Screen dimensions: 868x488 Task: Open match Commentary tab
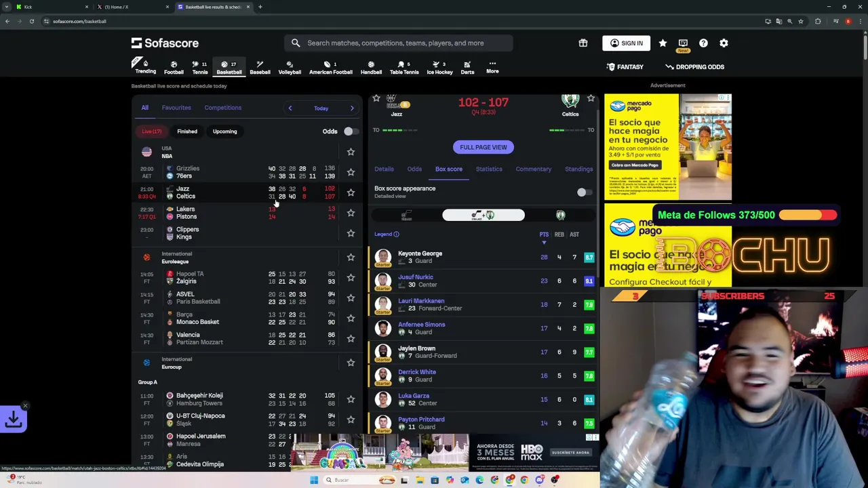(534, 169)
